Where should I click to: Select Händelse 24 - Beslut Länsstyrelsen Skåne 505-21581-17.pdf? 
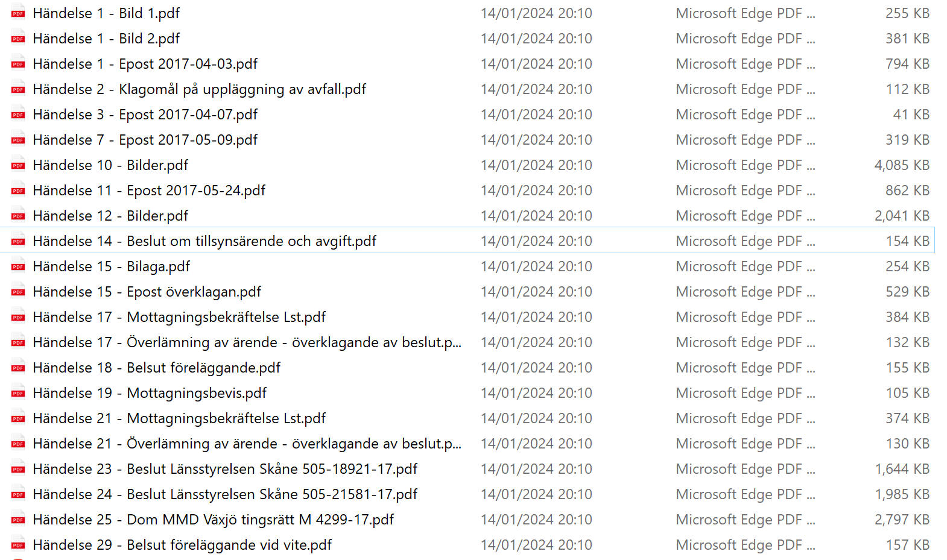[x=225, y=494]
